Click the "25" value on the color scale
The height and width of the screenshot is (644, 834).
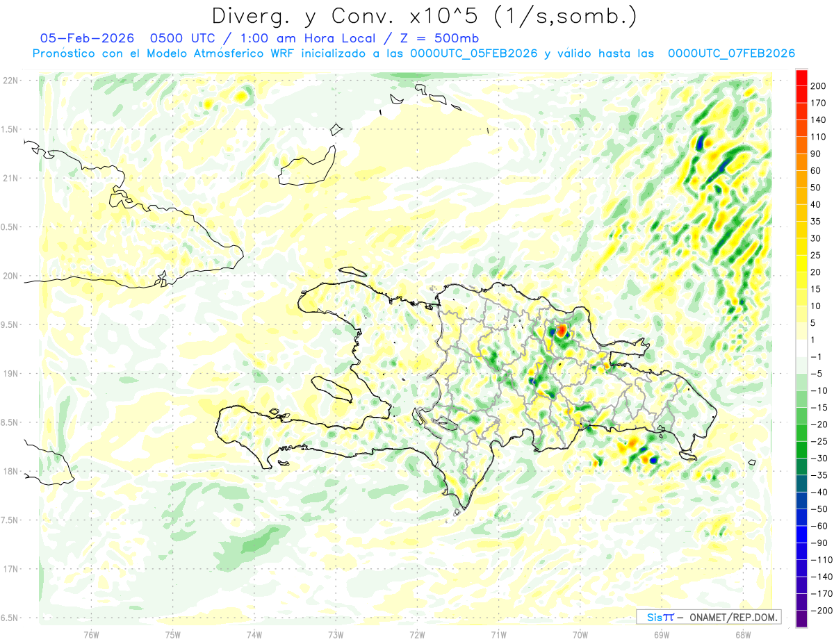816,255
